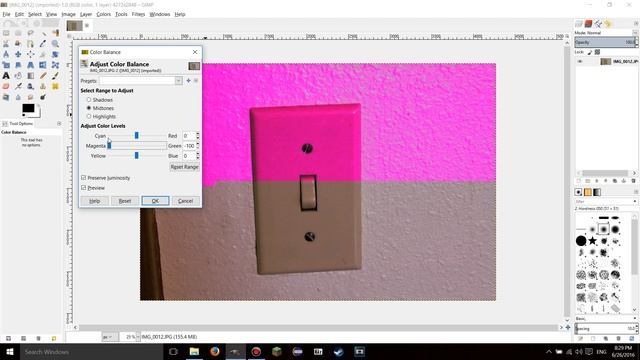This screenshot has width=640, height=360.
Task: Select the Rectangle Select tool
Action: pyautogui.click(x=6, y=33)
